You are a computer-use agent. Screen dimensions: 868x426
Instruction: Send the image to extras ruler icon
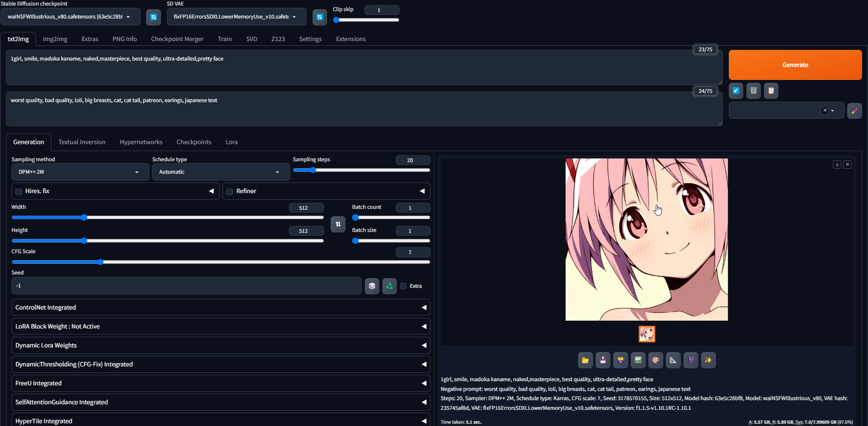(673, 360)
